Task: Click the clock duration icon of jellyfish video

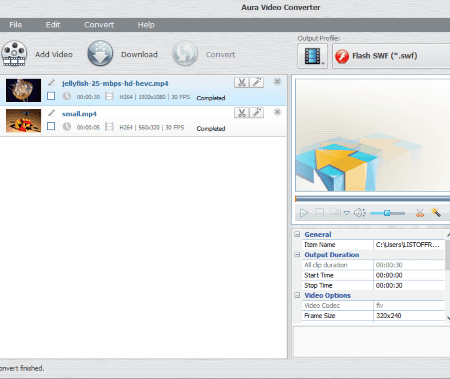Action: tap(67, 96)
